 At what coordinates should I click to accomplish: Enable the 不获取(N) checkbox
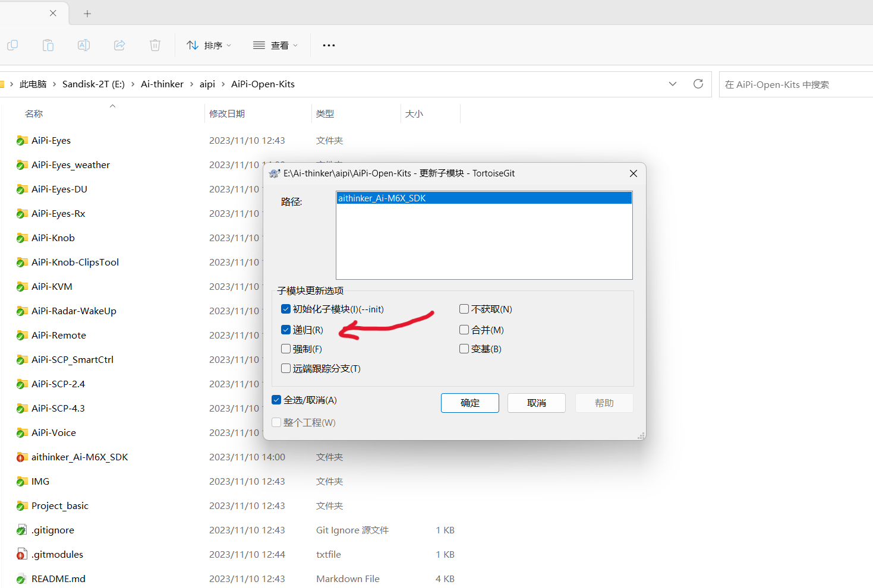click(464, 309)
